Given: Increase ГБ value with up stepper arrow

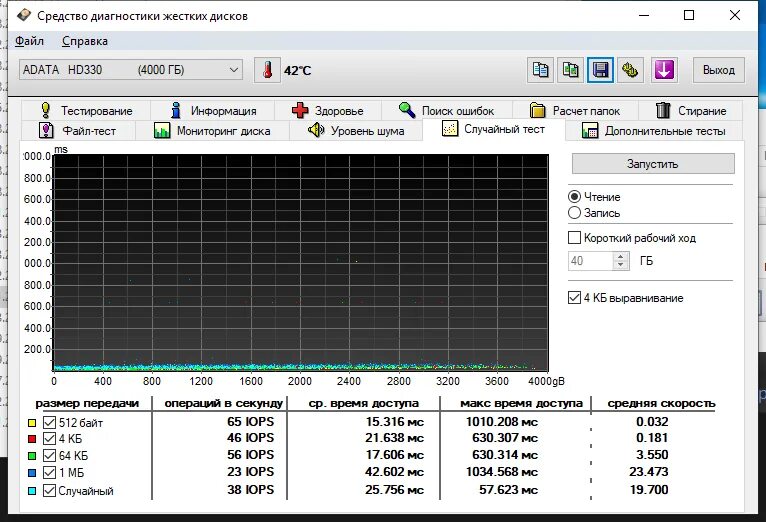Looking at the screenshot, I should coord(620,256).
